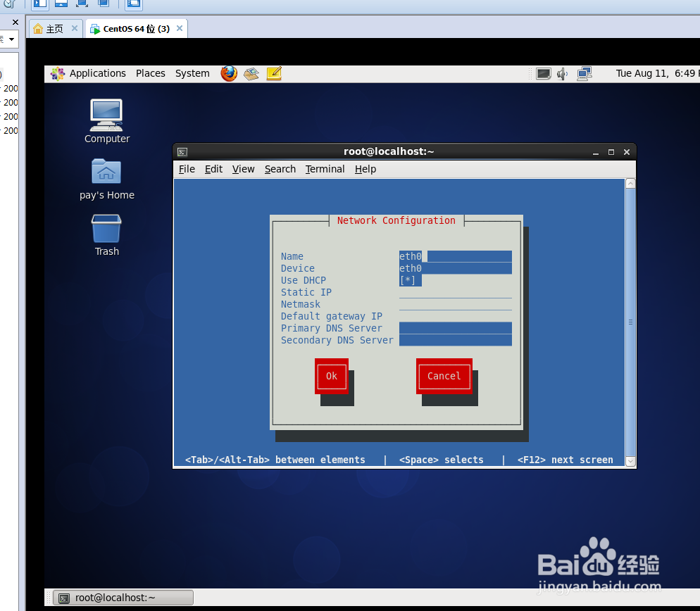Toggle the Use DHCP checkbox
Viewport: 700px width, 611px height.
tap(409, 280)
